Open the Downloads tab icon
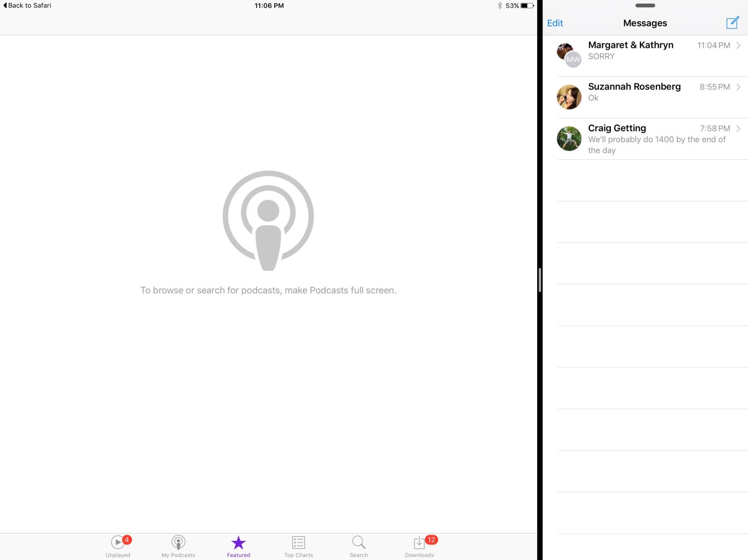 click(419, 543)
